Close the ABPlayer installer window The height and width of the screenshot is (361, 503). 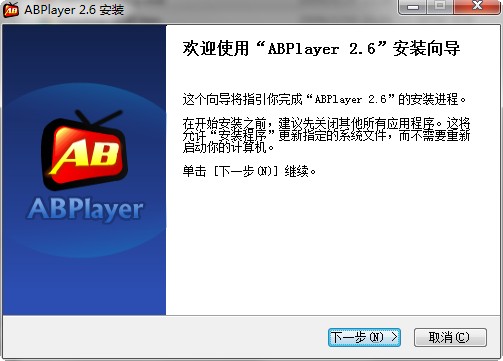[477, 7]
